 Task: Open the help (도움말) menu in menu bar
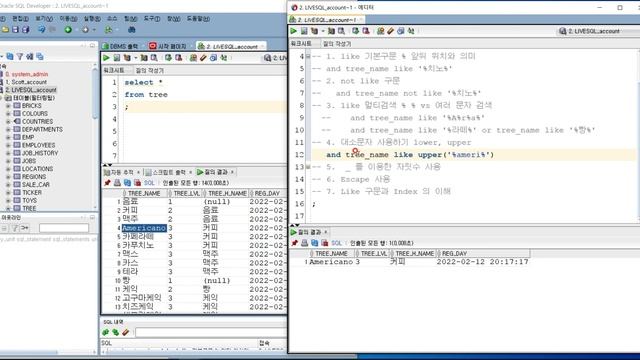click(198, 19)
